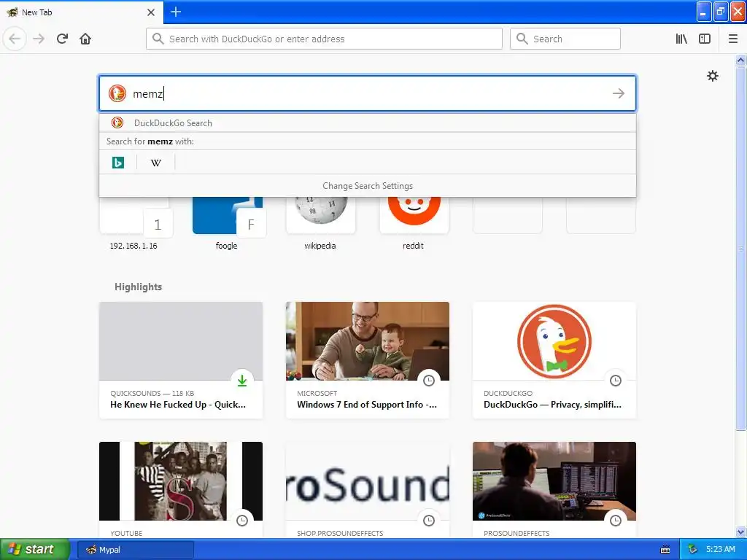The image size is (747, 560).
Task: Click the network tray icon beside the clock
Action: coord(693,550)
